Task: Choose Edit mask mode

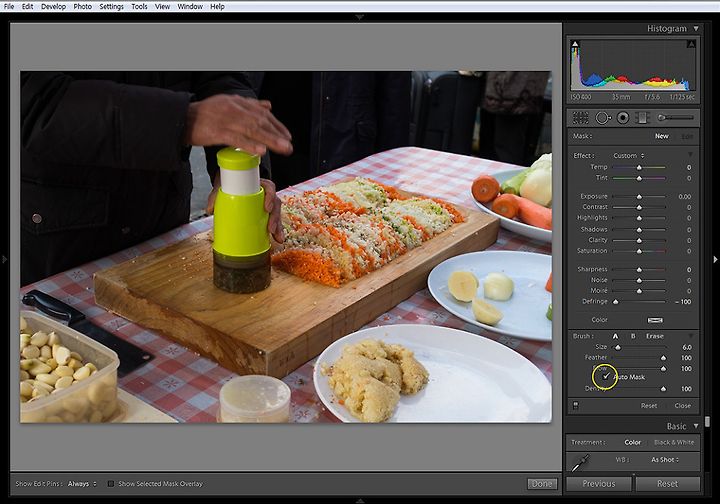Action: click(687, 136)
